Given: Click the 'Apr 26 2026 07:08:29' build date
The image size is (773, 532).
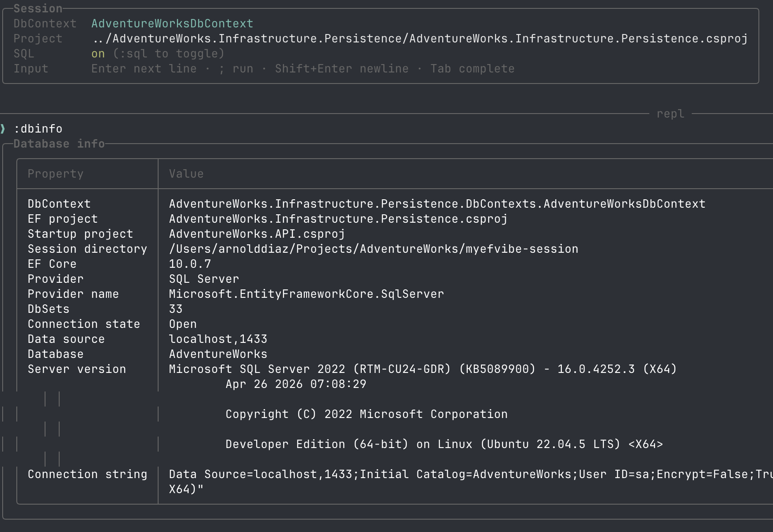Looking at the screenshot, I should (x=296, y=384).
